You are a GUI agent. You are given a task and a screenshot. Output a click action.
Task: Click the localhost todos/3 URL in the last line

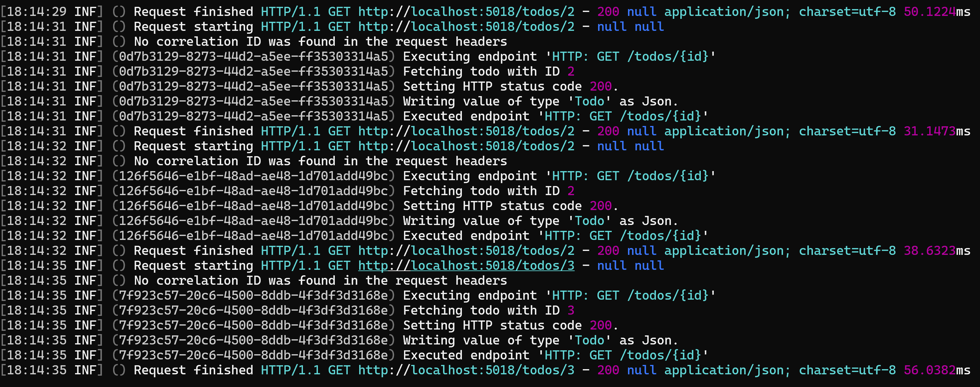click(x=466, y=370)
